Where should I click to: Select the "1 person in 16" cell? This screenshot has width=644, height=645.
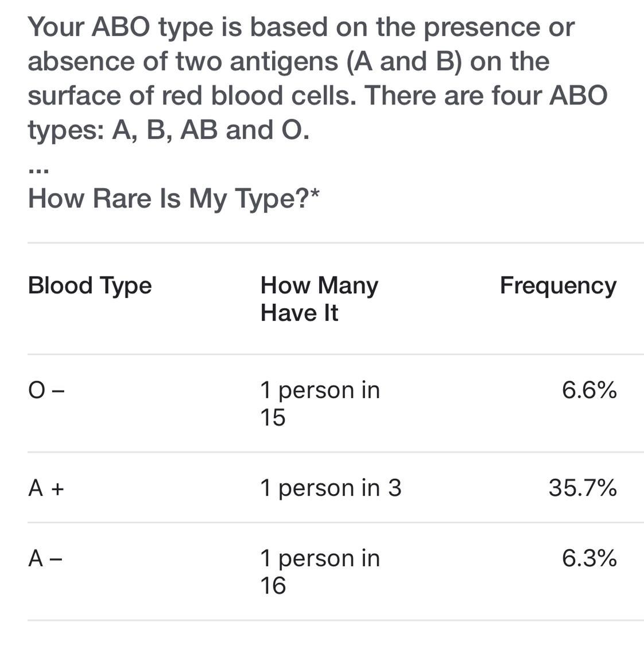[319, 571]
